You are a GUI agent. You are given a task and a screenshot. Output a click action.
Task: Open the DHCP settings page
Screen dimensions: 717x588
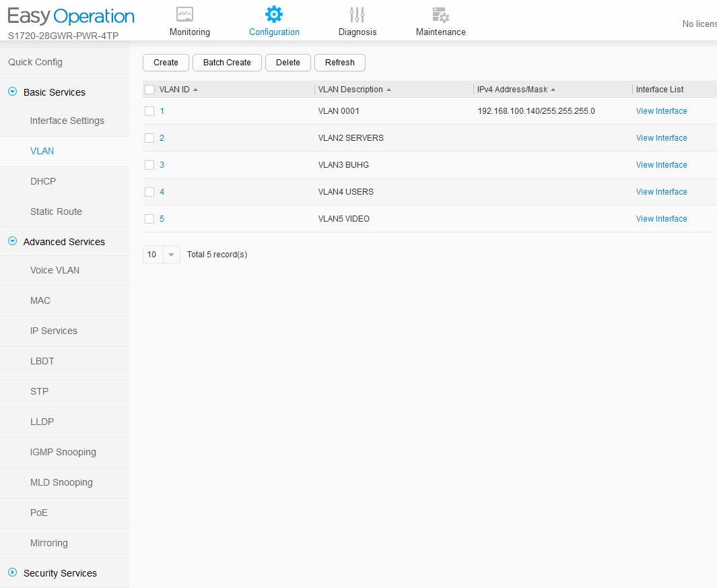[x=43, y=181]
